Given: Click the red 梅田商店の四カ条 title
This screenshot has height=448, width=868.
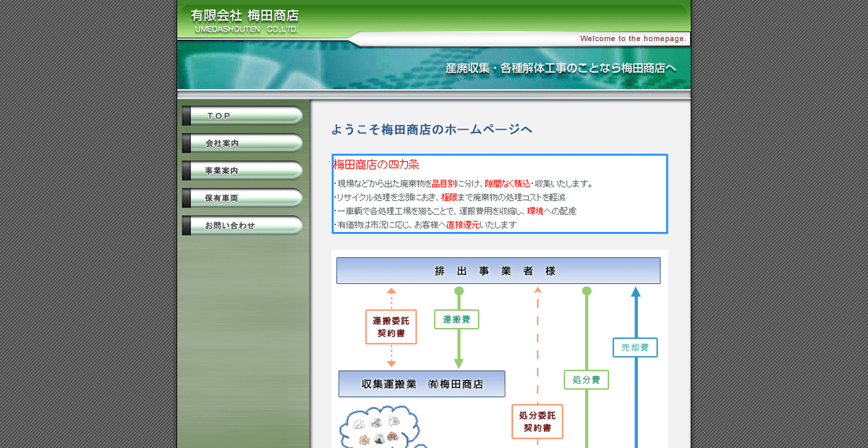Looking at the screenshot, I should click(376, 164).
